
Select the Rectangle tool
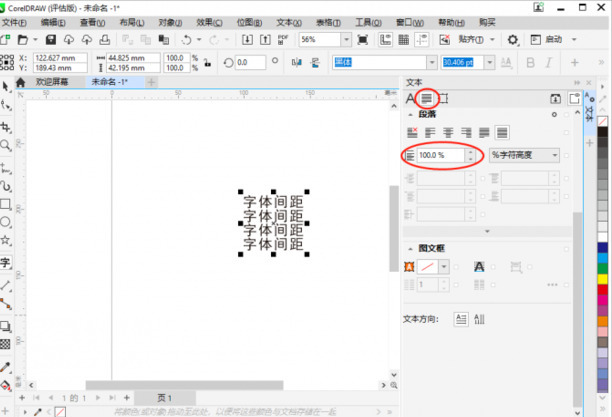point(6,204)
